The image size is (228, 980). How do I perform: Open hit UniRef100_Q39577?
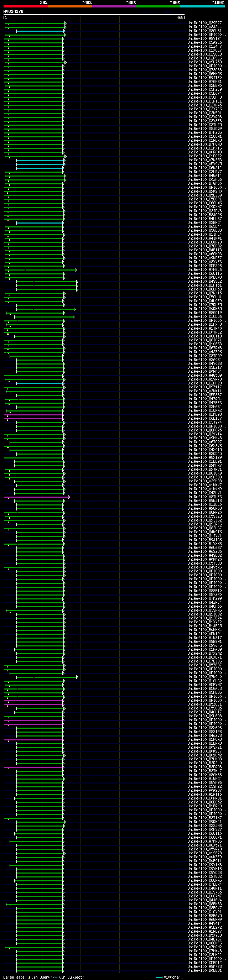click(x=204, y=23)
